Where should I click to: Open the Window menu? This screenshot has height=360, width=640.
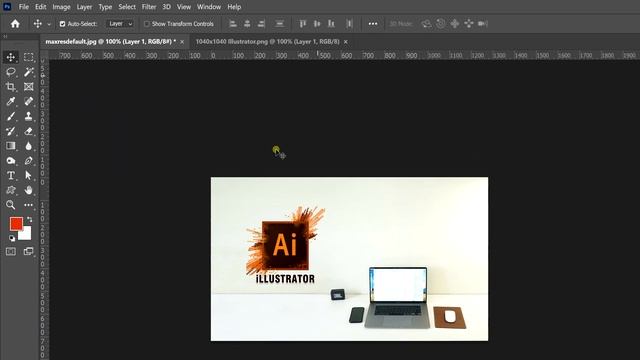pos(209,7)
